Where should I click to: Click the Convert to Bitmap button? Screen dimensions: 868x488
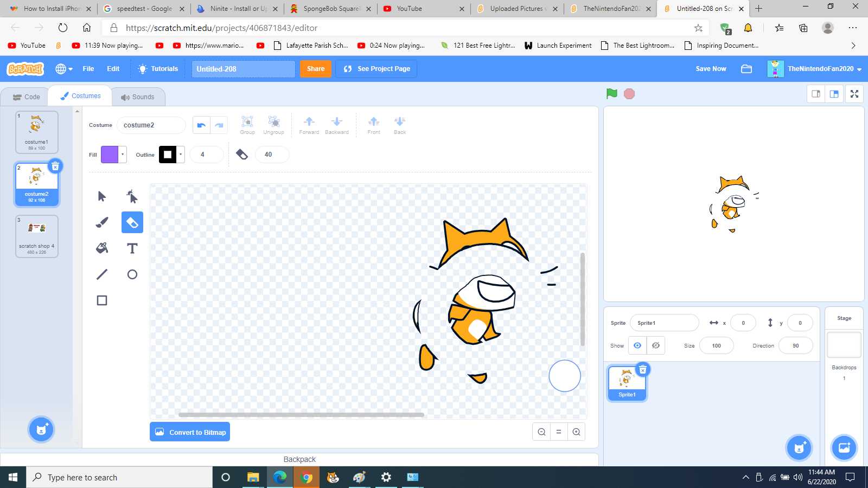(189, 432)
